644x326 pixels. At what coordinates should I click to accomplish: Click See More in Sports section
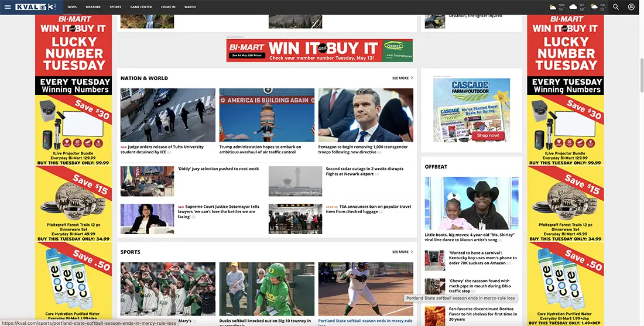[x=403, y=252]
